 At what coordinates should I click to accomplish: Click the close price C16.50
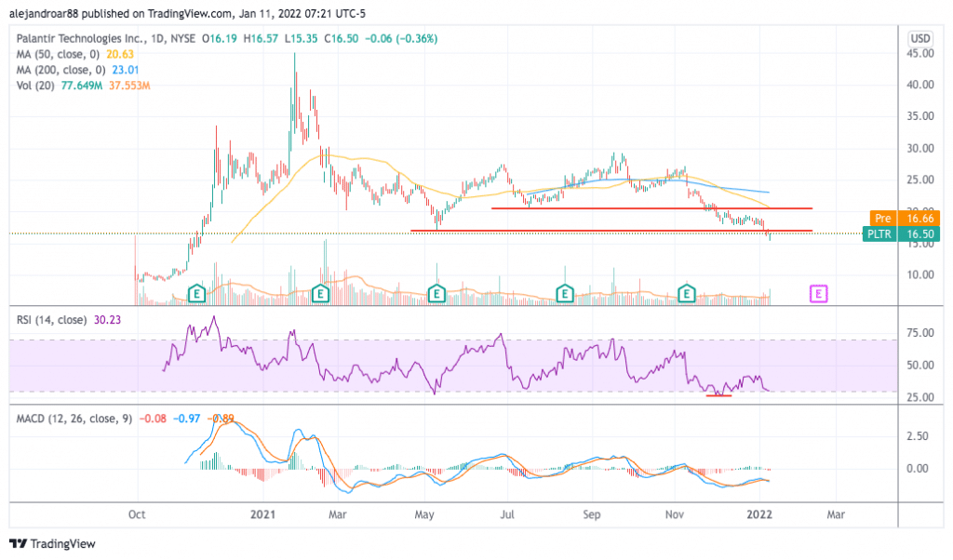tap(341, 38)
